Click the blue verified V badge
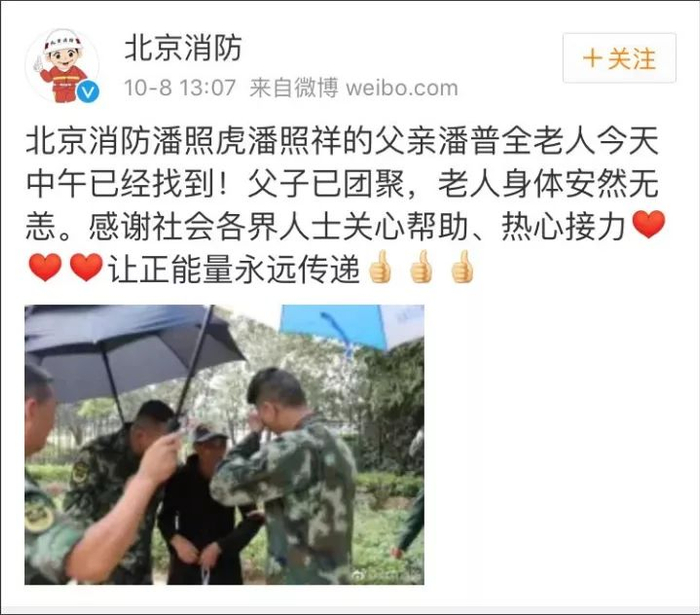The width and height of the screenshot is (700, 615). pyautogui.click(x=88, y=92)
